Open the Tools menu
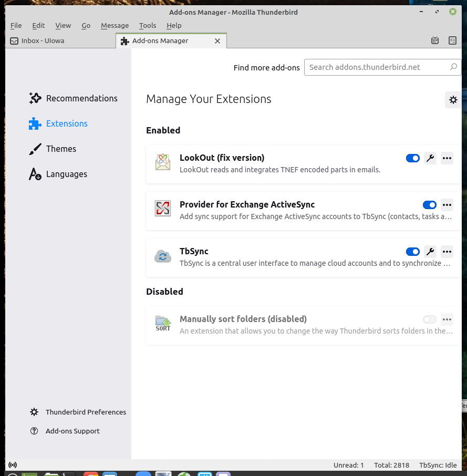Screen dimensions: 467x476 click(148, 25)
